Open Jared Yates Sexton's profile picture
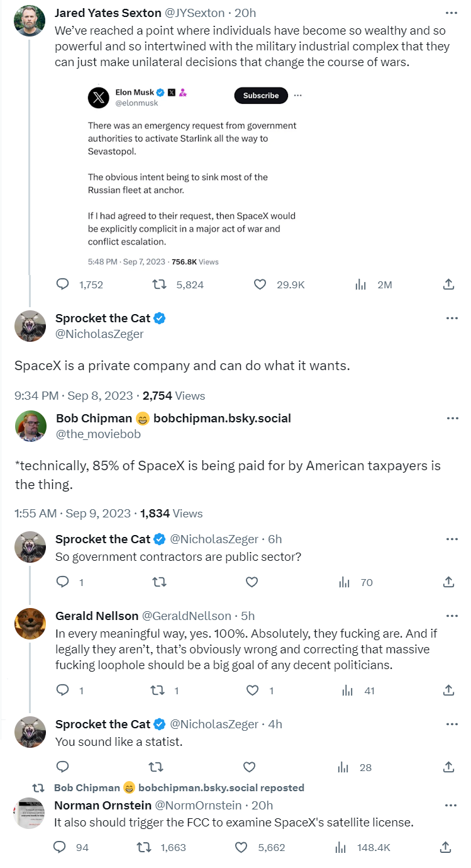 click(x=30, y=21)
